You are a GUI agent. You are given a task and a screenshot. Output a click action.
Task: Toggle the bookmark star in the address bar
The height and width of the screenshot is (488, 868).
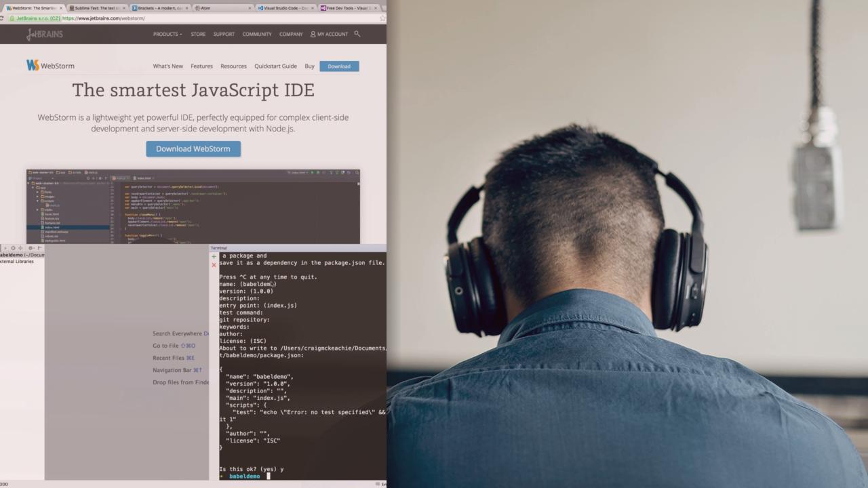(382, 18)
